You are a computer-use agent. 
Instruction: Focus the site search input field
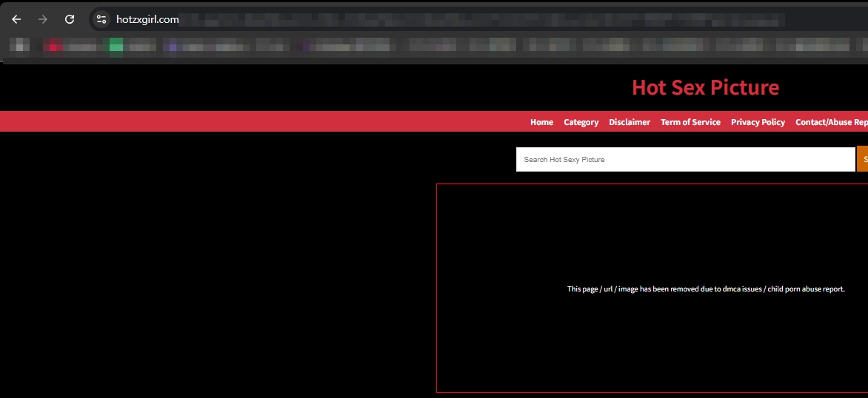coord(685,159)
